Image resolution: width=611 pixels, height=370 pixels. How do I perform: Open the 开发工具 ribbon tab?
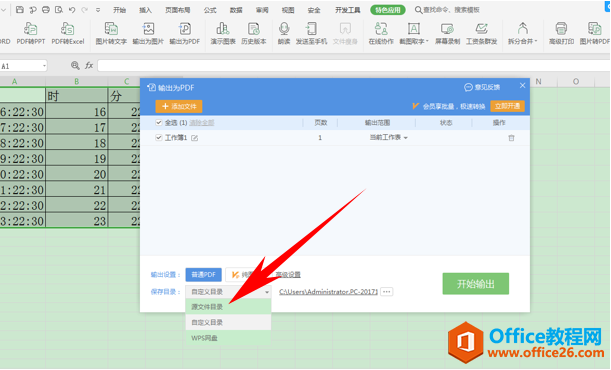coord(348,10)
